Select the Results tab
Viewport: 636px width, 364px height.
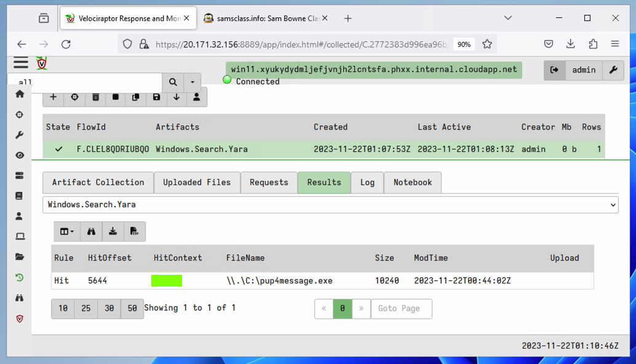[x=324, y=183]
